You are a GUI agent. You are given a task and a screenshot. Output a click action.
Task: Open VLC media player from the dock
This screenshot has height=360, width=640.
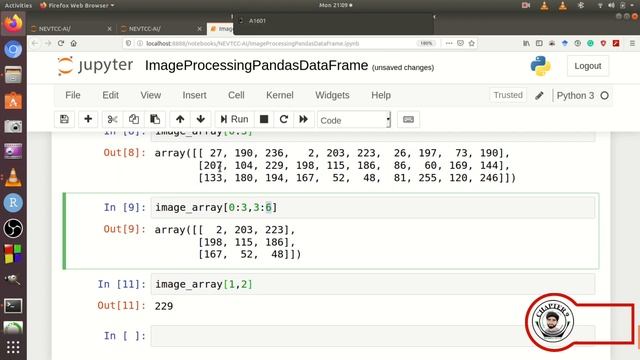pyautogui.click(x=13, y=178)
